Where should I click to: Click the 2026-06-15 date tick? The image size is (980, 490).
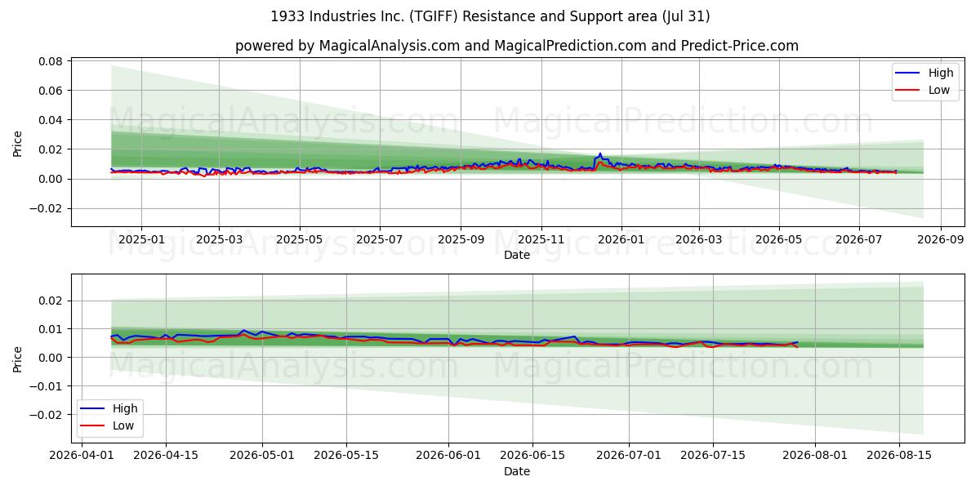click(532, 456)
